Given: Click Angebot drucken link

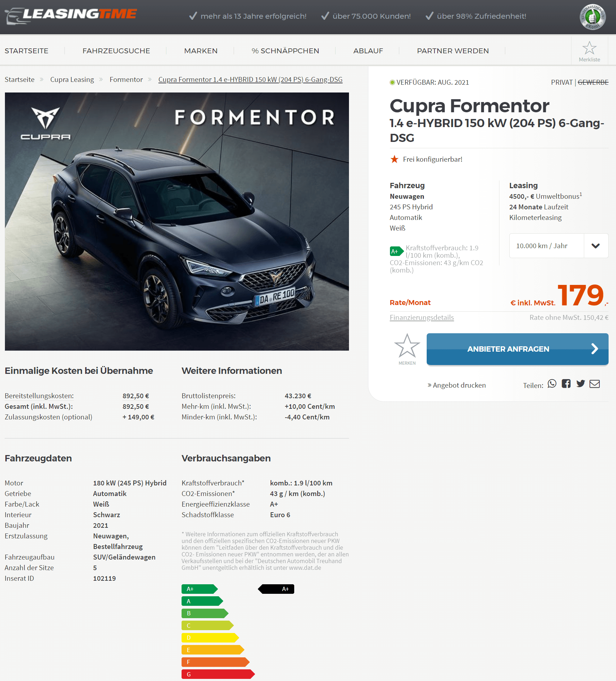Looking at the screenshot, I should (456, 385).
